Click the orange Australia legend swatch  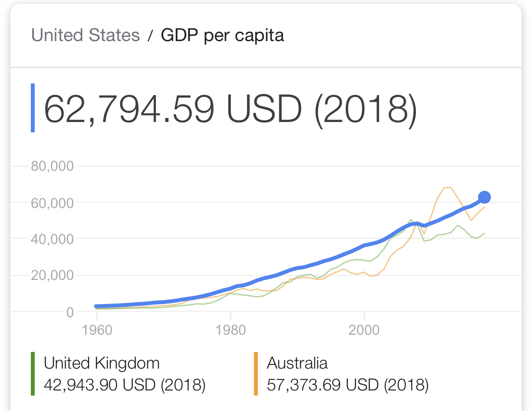point(256,374)
